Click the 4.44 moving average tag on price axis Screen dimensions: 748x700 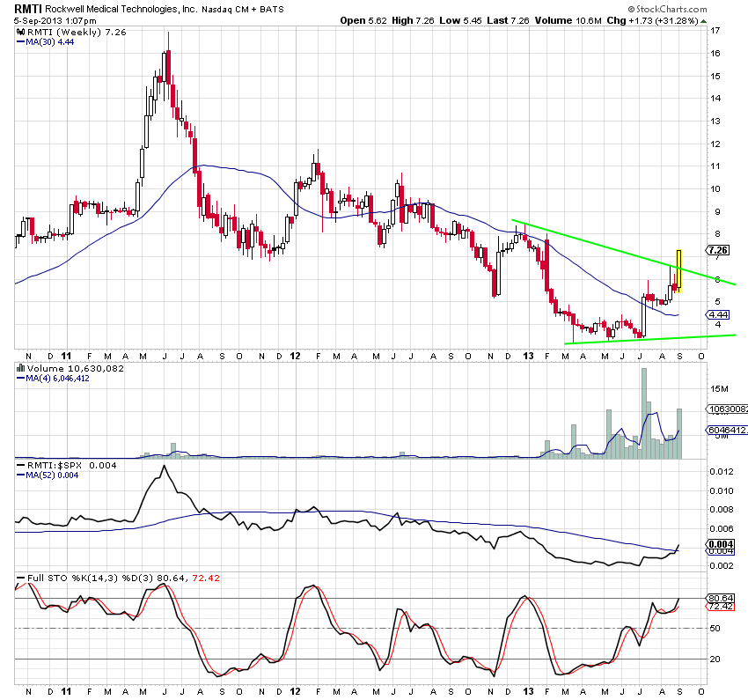(717, 314)
